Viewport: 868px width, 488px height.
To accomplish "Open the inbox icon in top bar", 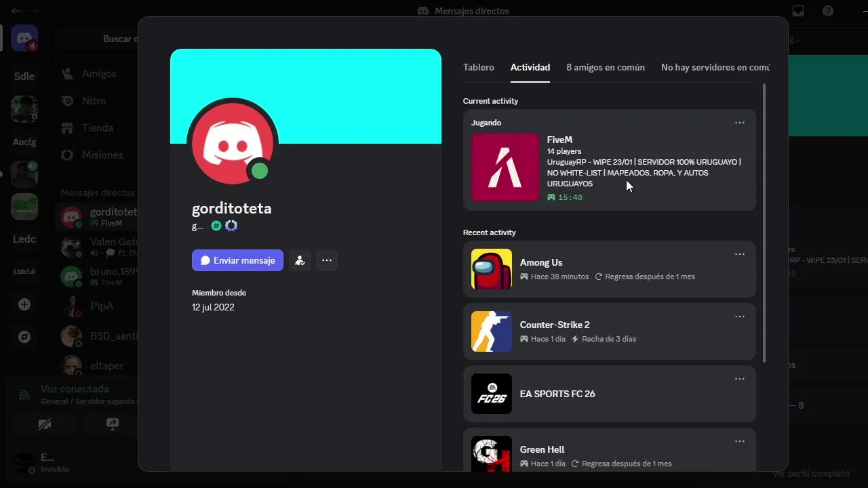I will [798, 11].
